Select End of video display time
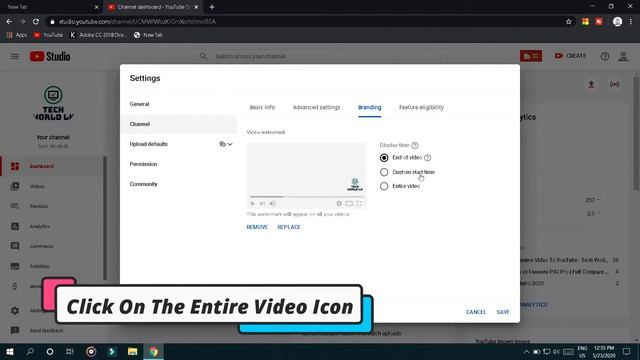Viewport: 640px width, 360px height. click(x=384, y=158)
